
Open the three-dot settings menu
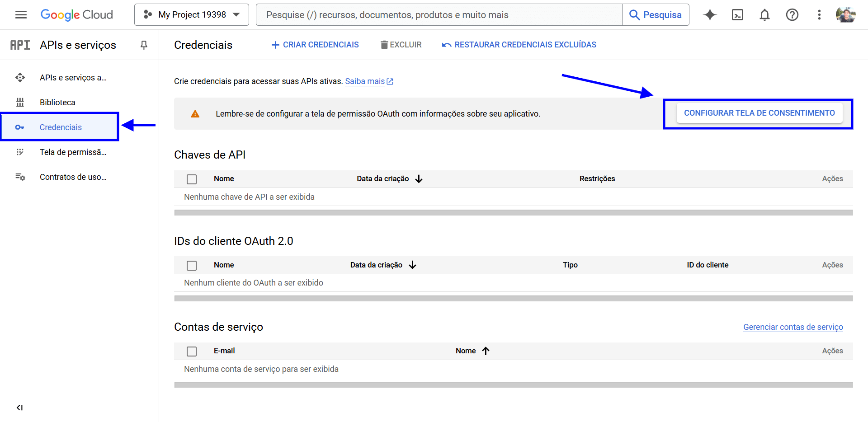point(819,15)
